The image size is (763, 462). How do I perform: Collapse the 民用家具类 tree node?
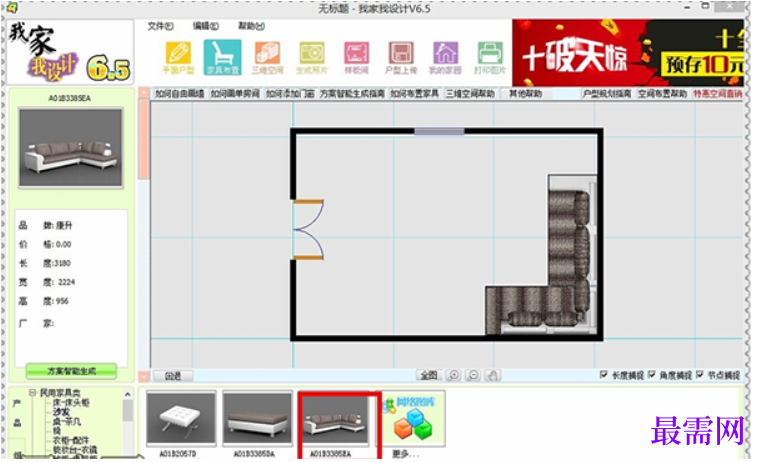click(32, 392)
